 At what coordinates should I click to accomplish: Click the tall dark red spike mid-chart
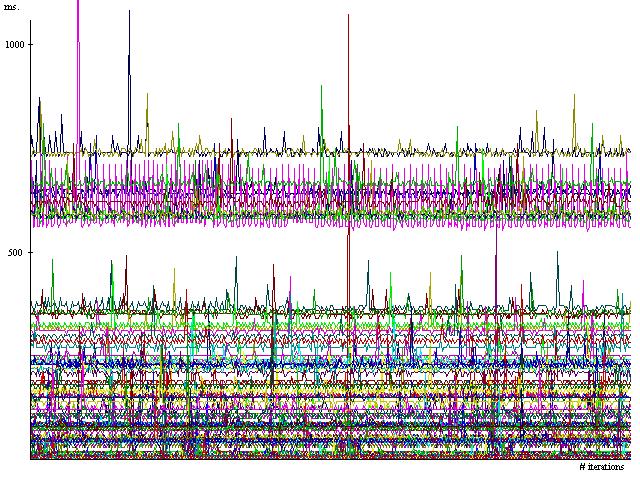click(348, 20)
